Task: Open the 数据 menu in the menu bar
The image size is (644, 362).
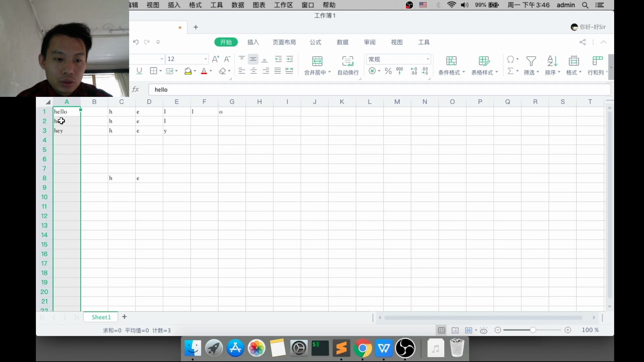Action: point(237,5)
